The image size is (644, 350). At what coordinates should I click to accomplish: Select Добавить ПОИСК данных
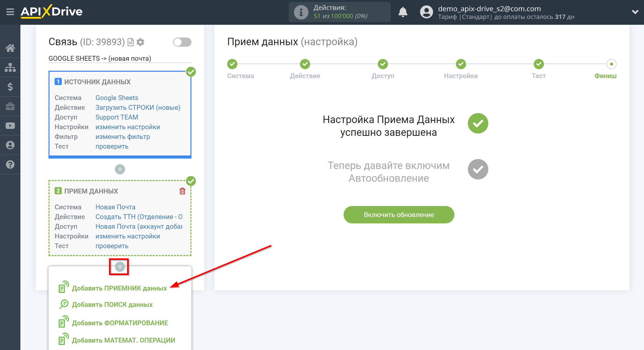[112, 305]
